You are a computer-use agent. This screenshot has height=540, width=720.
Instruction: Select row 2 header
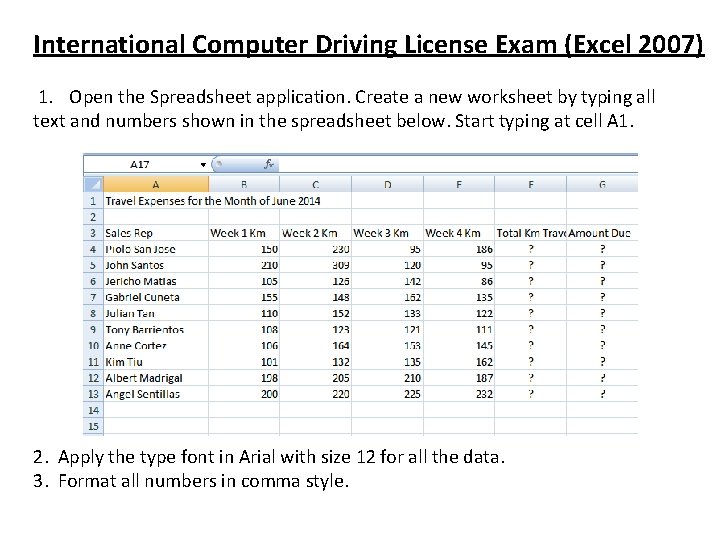pyautogui.click(x=93, y=217)
